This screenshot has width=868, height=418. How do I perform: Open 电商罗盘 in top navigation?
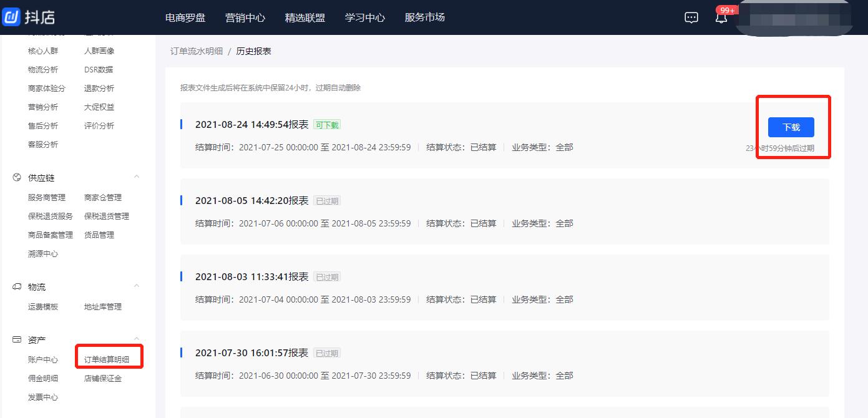coord(185,17)
